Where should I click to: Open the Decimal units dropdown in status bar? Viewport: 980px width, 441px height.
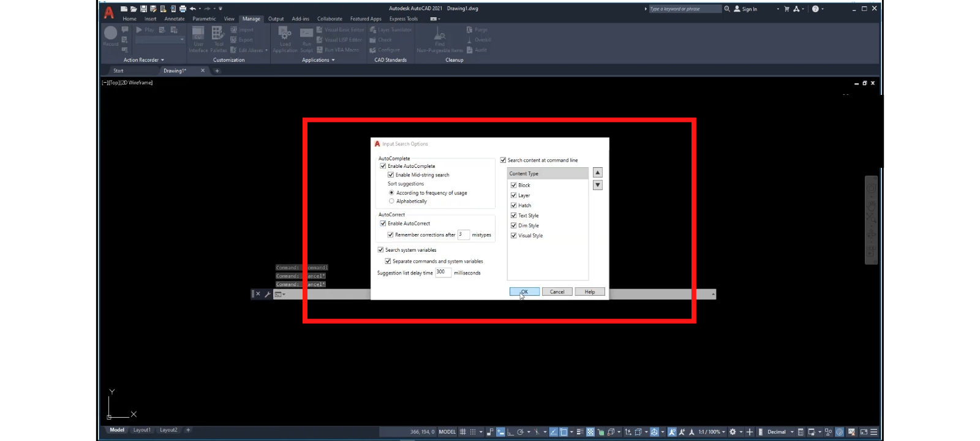(791, 432)
